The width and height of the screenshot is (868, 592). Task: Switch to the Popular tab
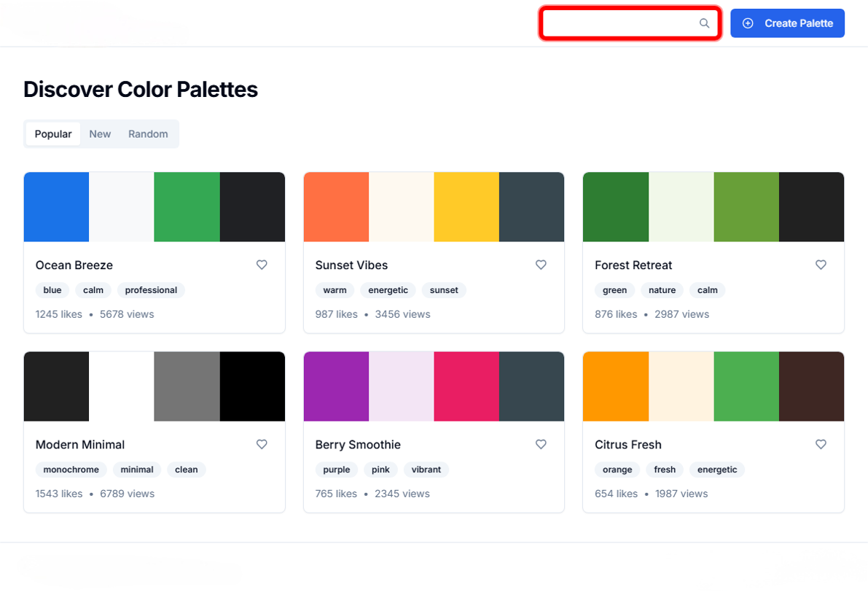[x=53, y=134]
